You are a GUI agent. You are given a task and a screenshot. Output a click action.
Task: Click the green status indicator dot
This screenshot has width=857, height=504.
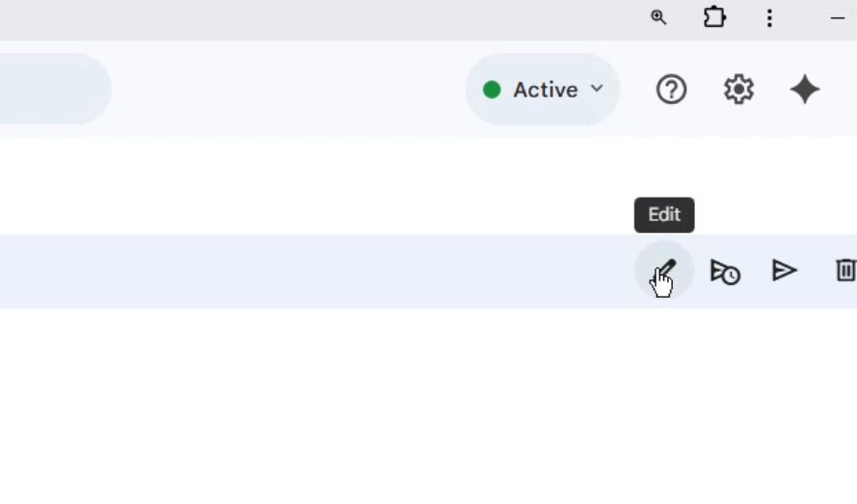492,90
